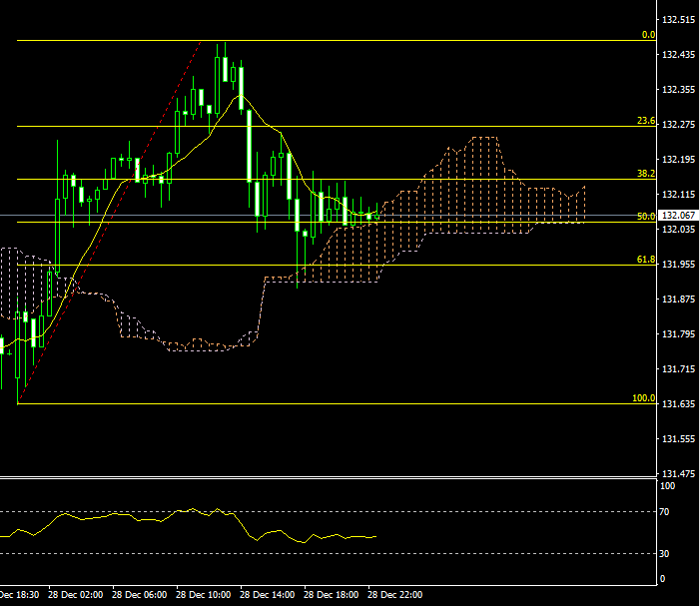Select the 23.6 Fibonacci level label
The width and height of the screenshot is (700, 606).
pyautogui.click(x=646, y=121)
